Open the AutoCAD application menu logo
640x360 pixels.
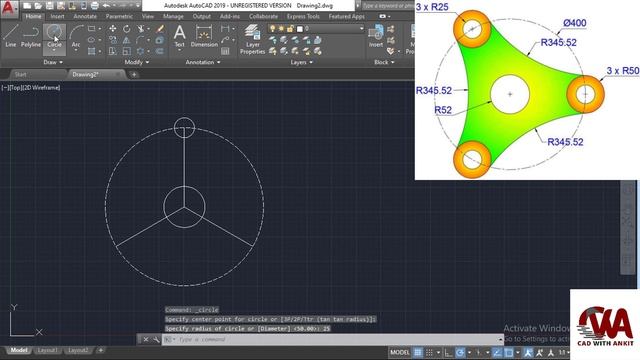[x=9, y=8]
